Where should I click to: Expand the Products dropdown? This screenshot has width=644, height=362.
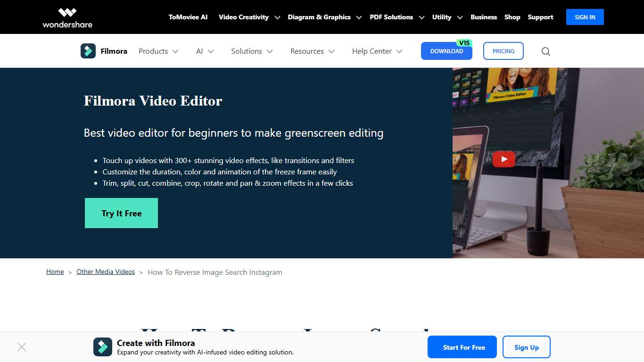[153, 51]
